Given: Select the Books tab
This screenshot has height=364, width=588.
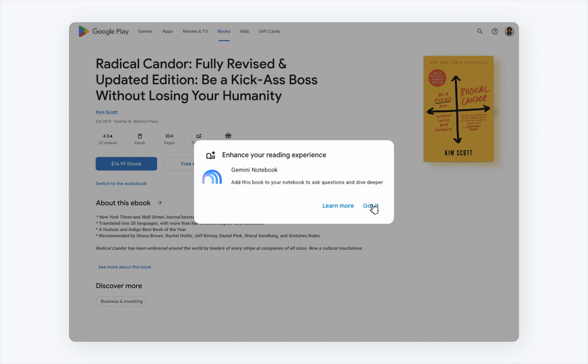Looking at the screenshot, I should [224, 31].
